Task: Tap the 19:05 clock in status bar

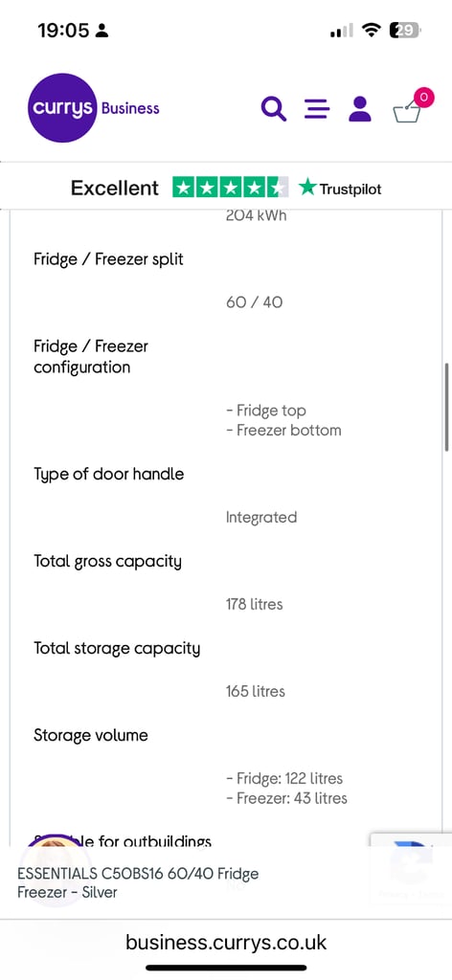Action: [x=63, y=30]
